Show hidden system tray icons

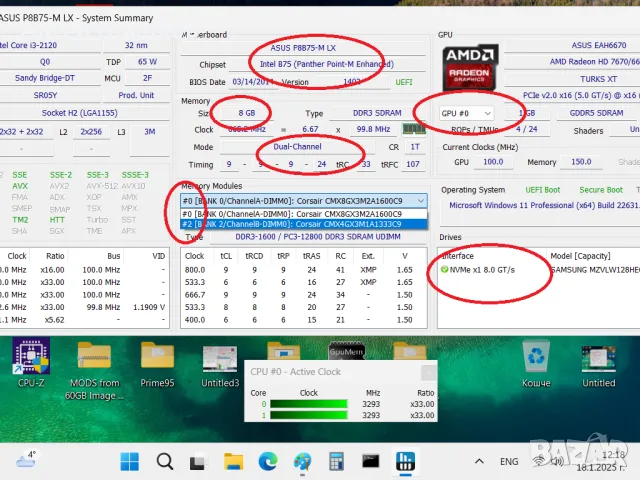[477, 462]
